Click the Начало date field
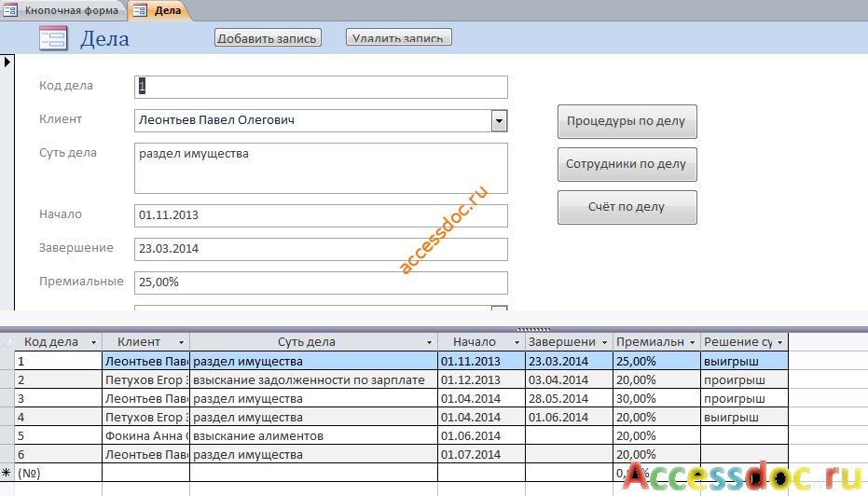Screen dimensions: 868x496 pos(321,215)
